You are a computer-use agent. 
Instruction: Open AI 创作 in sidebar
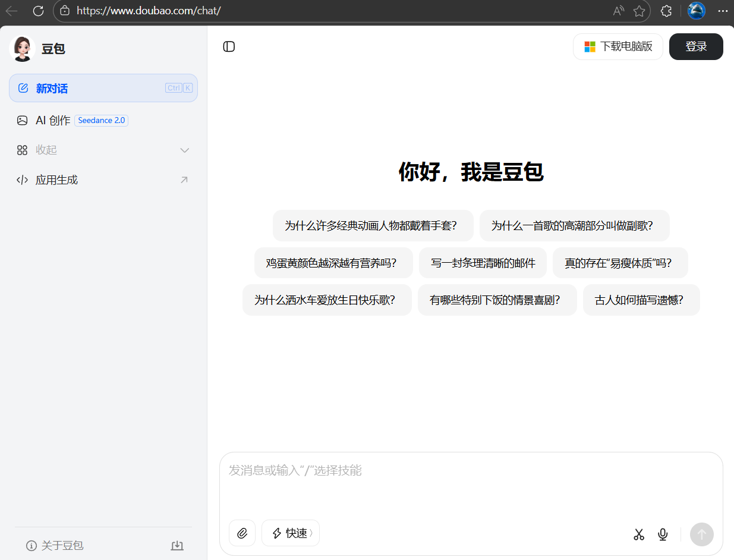pyautogui.click(x=103, y=120)
